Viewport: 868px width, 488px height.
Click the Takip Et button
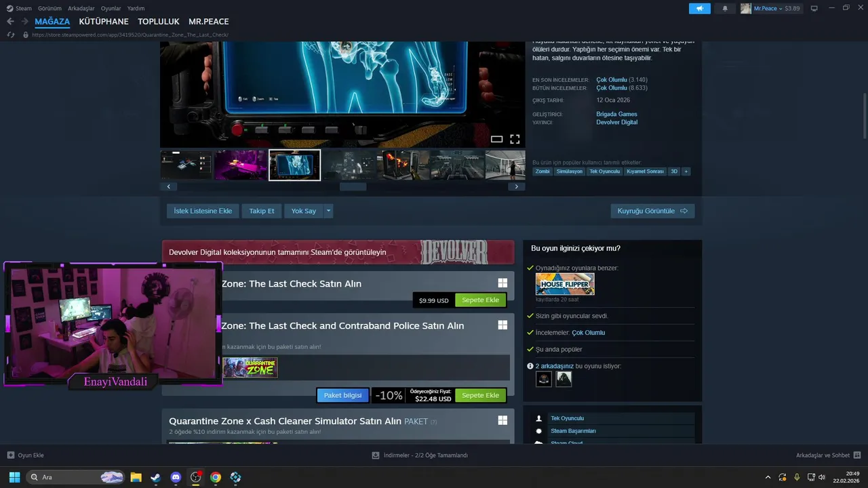click(x=262, y=211)
